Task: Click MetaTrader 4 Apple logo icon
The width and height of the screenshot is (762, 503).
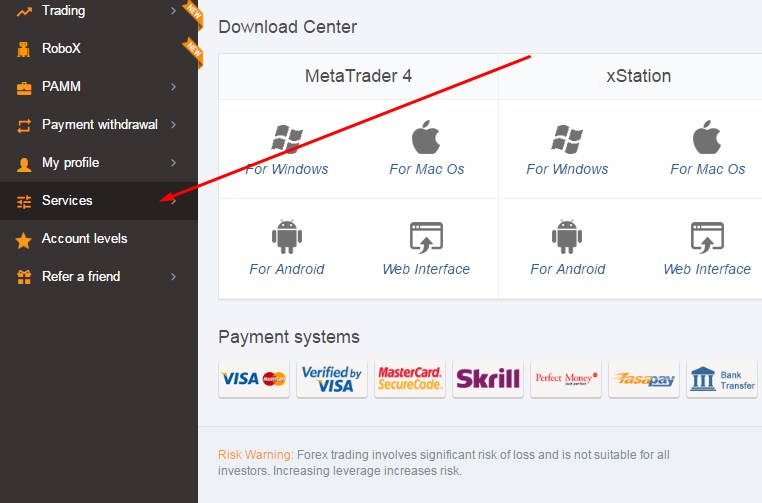Action: [x=426, y=137]
